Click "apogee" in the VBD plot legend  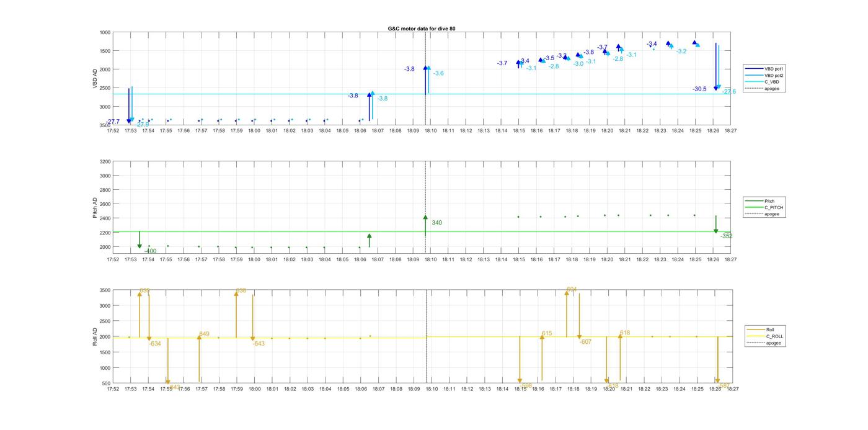coord(762,89)
